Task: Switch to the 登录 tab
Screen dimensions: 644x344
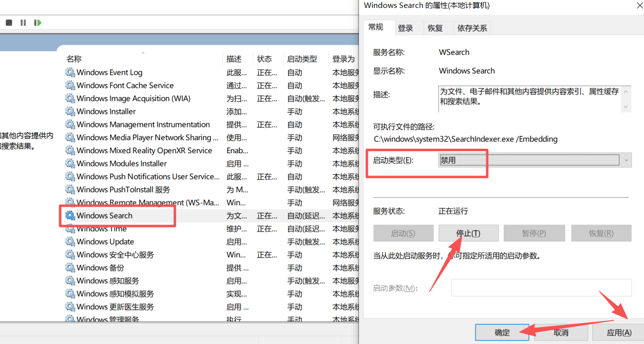Action: pyautogui.click(x=405, y=28)
